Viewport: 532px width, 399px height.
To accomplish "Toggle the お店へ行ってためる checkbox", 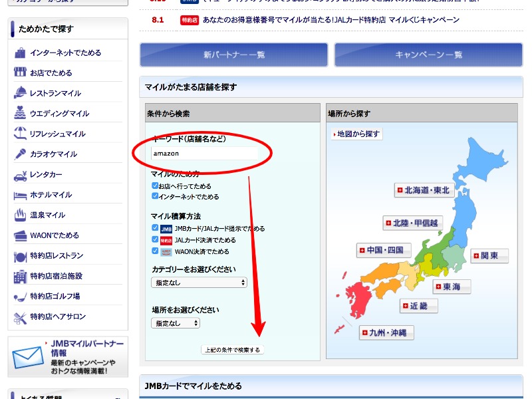I will (155, 186).
